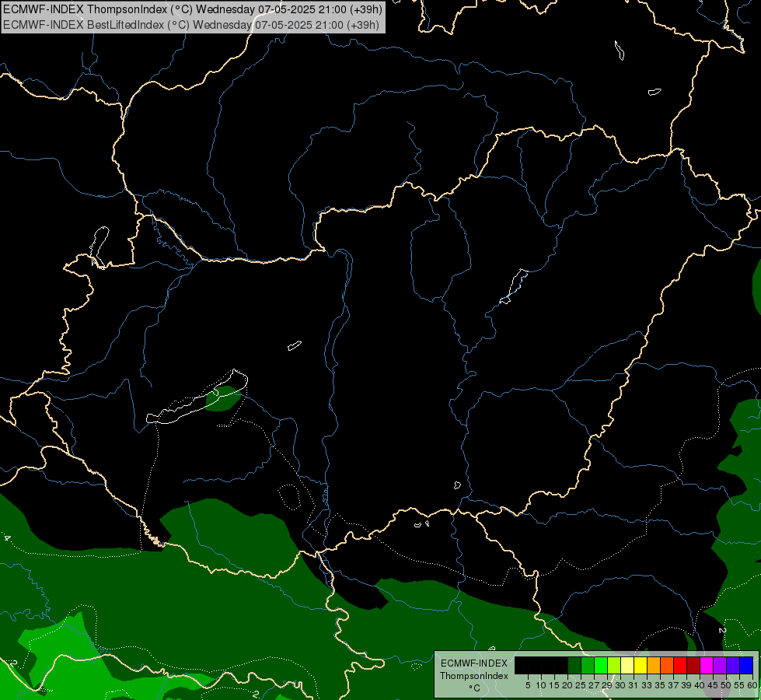Click the legend value label 25
The image size is (761, 700).
click(581, 685)
